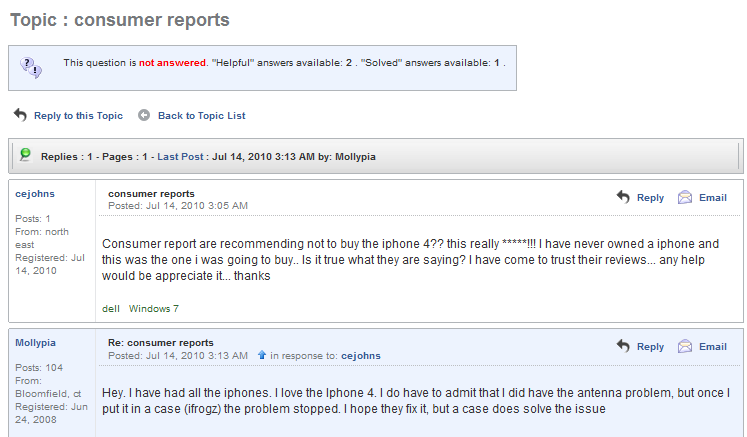Click the Reply link in cejohns' post

[650, 198]
